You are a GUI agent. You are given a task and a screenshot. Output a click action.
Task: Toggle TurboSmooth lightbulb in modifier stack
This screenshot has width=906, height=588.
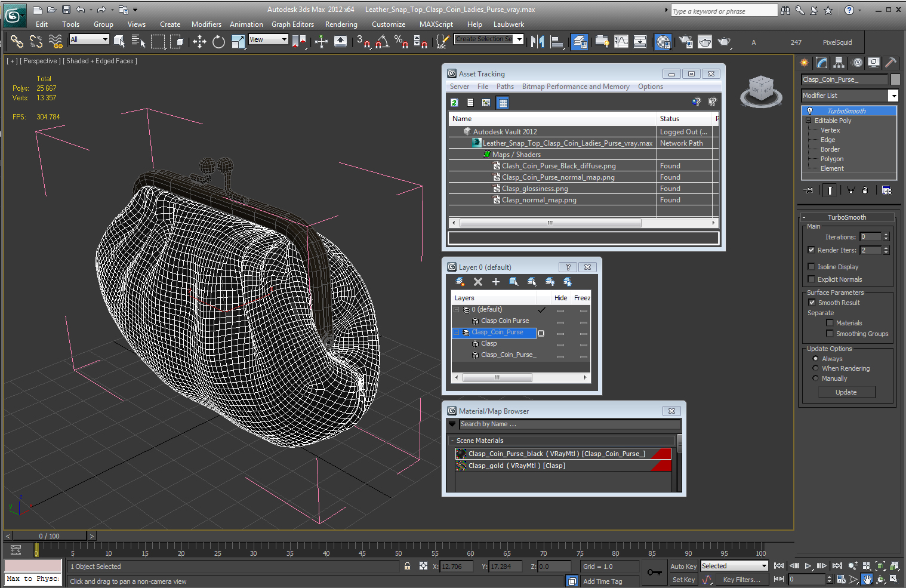pyautogui.click(x=810, y=111)
